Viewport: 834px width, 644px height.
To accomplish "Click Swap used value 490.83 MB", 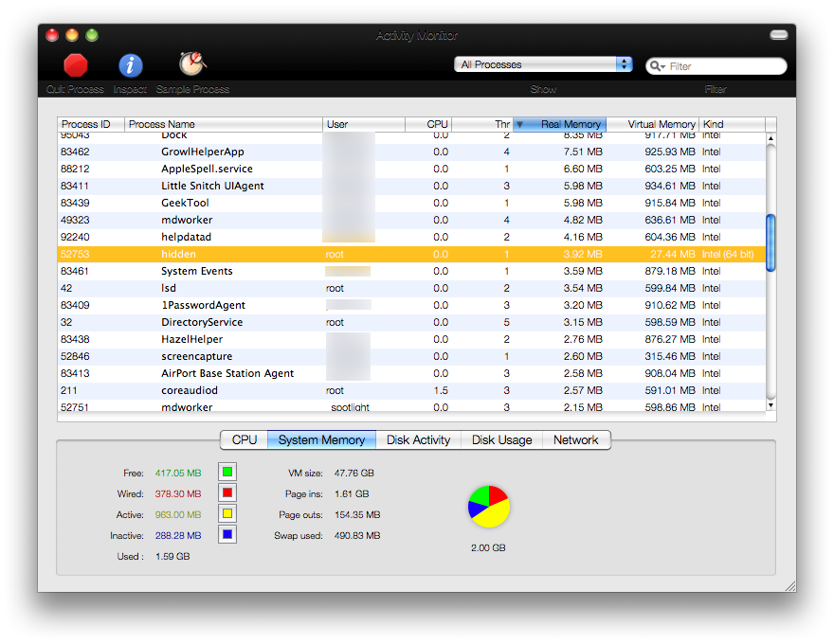I will [357, 536].
